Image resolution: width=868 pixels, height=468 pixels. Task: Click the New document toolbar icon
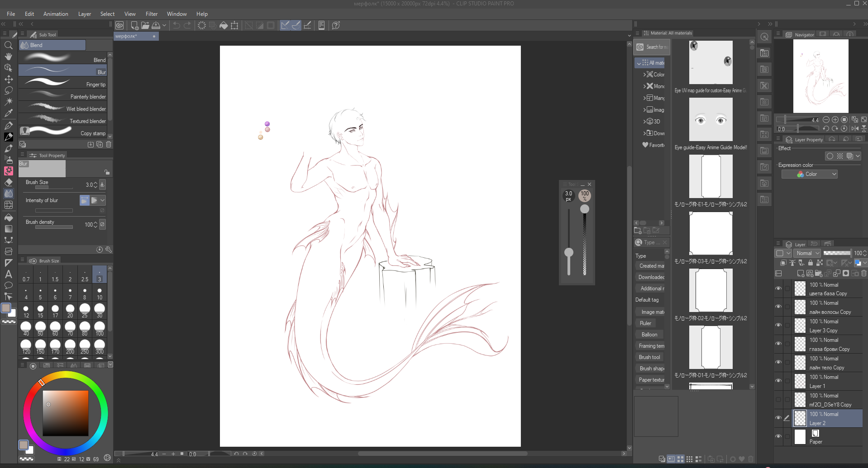coord(134,25)
